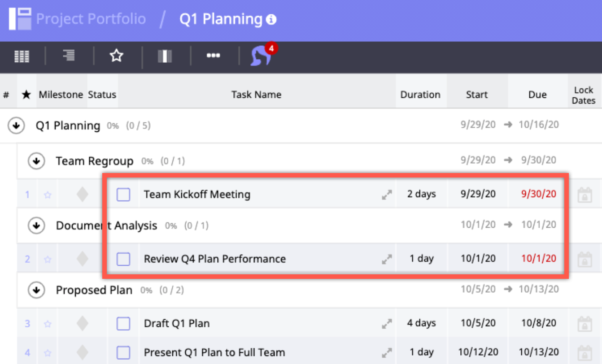Star the Draft Q1 Plan row

tap(48, 324)
